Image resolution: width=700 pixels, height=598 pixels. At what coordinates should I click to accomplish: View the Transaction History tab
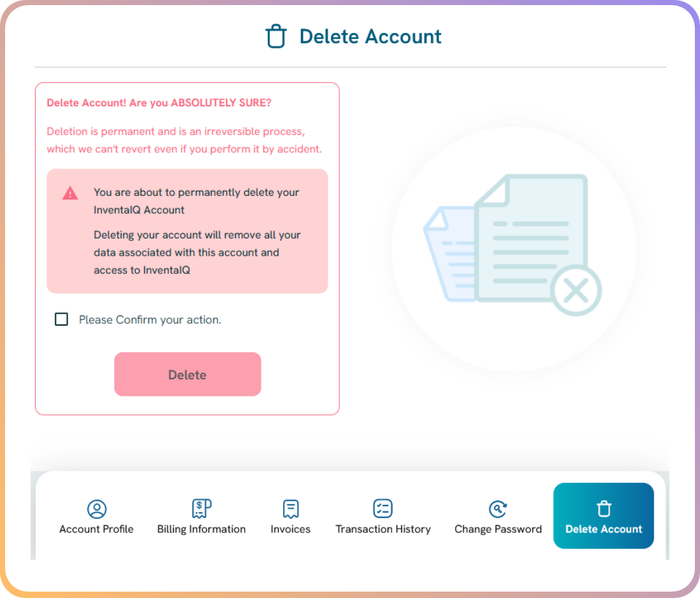click(x=382, y=529)
